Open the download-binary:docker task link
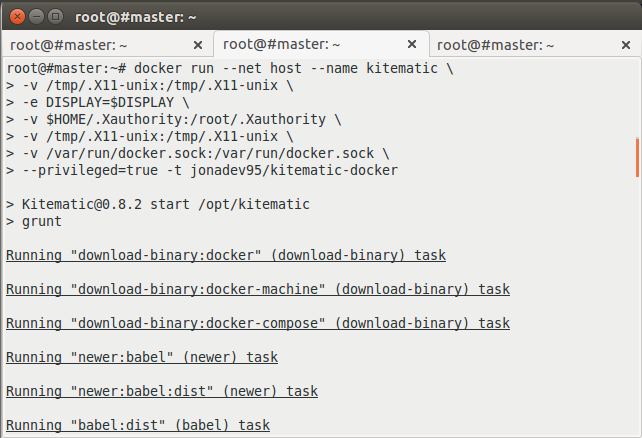 [x=226, y=255]
